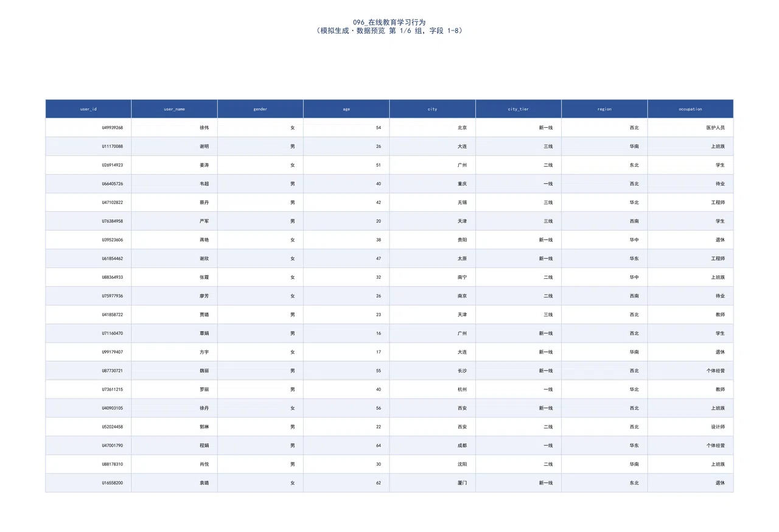Select the age column header
This screenshot has width=779, height=532.
346,109
